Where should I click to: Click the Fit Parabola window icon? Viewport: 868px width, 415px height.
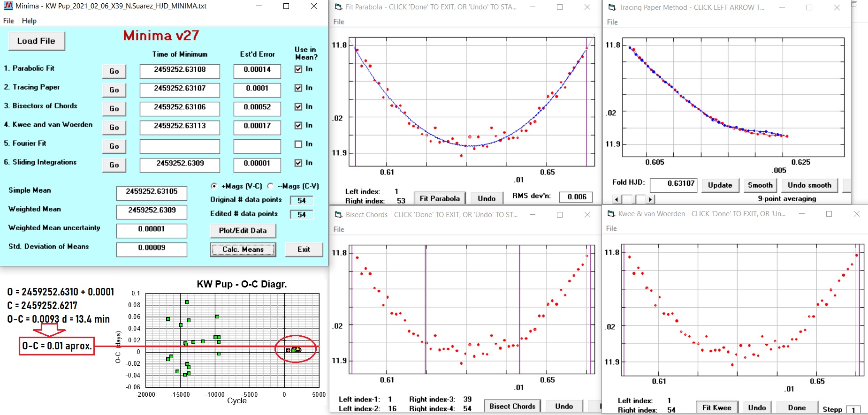coord(338,8)
